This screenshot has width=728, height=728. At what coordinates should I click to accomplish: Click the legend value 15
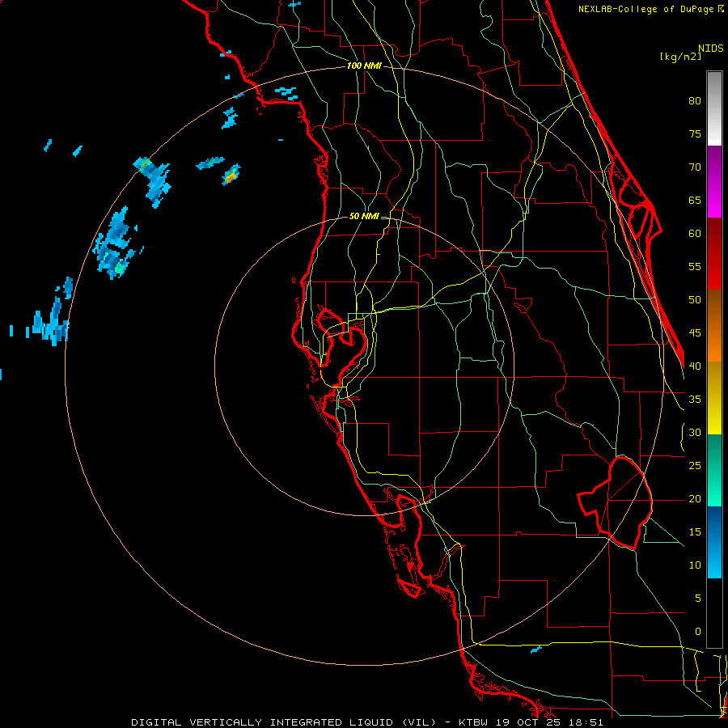695,532
